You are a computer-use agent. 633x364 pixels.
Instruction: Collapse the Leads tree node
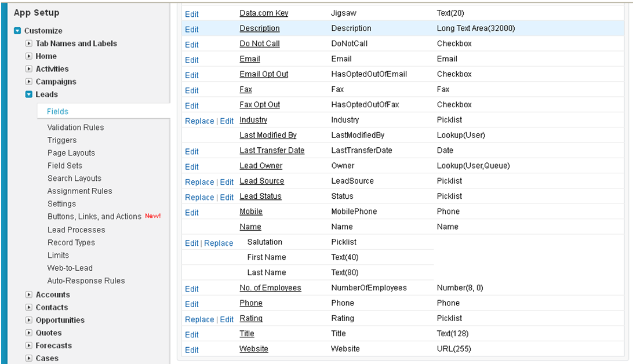point(29,94)
